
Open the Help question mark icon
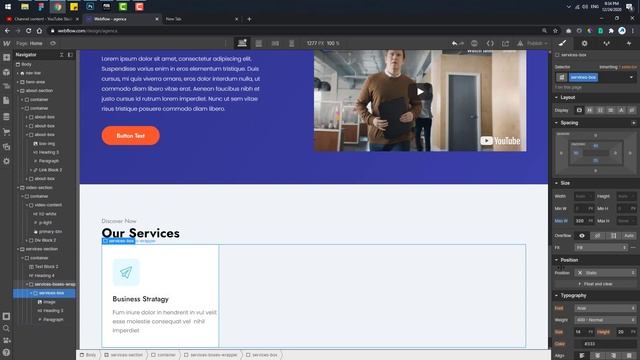(7, 352)
